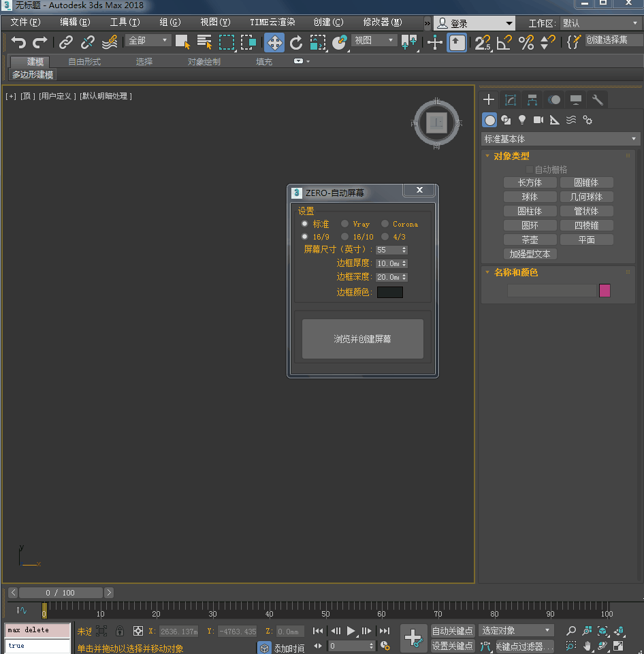Image resolution: width=644 pixels, height=654 pixels.
Task: Select the Vray radio option
Action: click(345, 224)
